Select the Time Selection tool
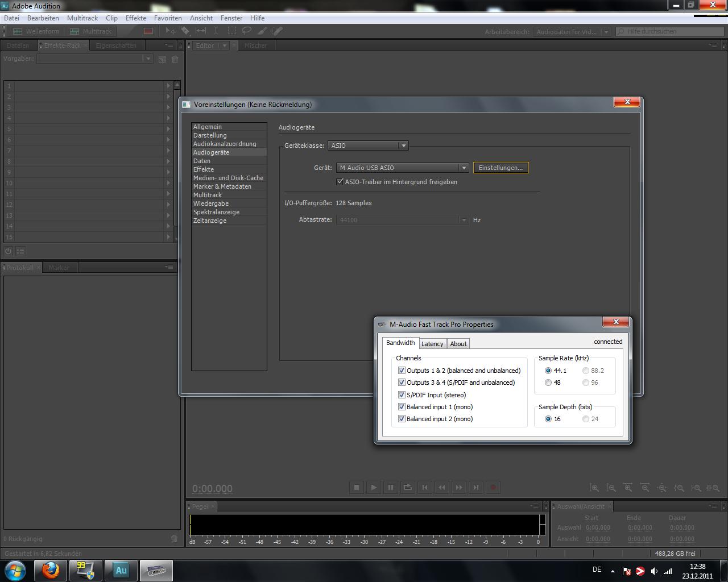 point(216,31)
